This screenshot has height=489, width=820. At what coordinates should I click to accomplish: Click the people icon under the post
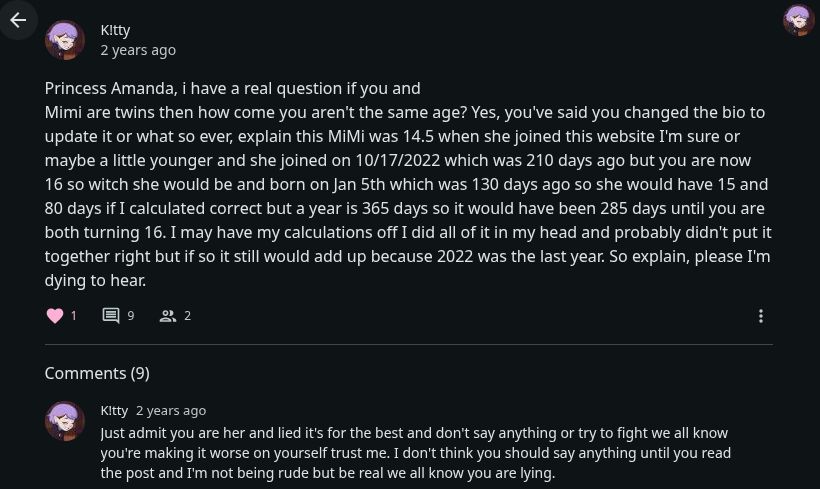(168, 316)
